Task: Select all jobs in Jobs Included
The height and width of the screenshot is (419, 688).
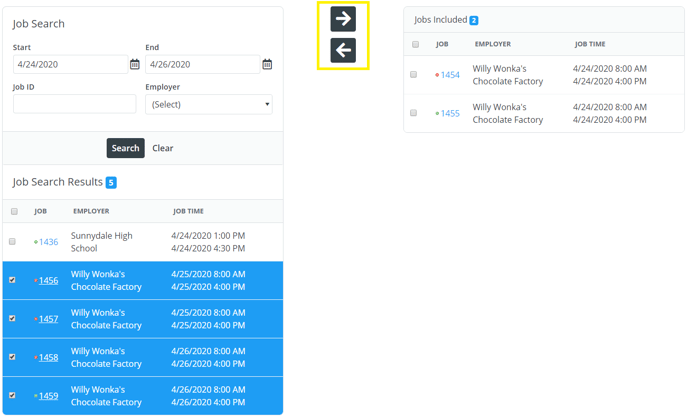Action: [415, 45]
